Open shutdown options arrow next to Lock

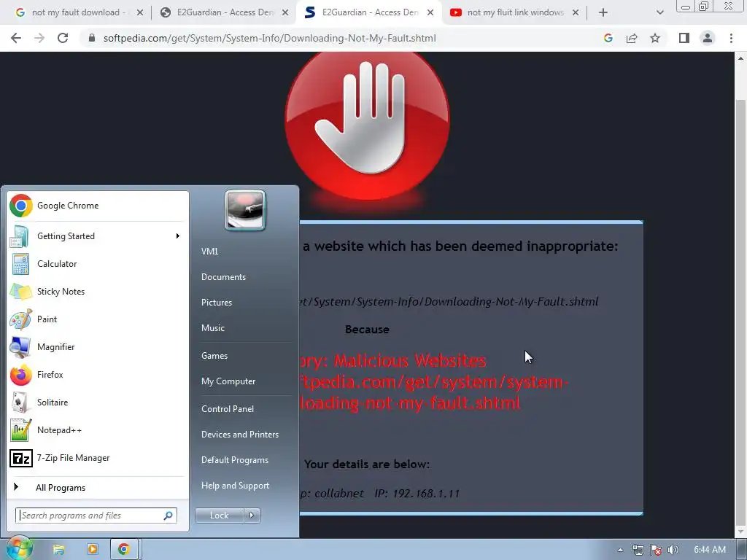[x=252, y=516]
